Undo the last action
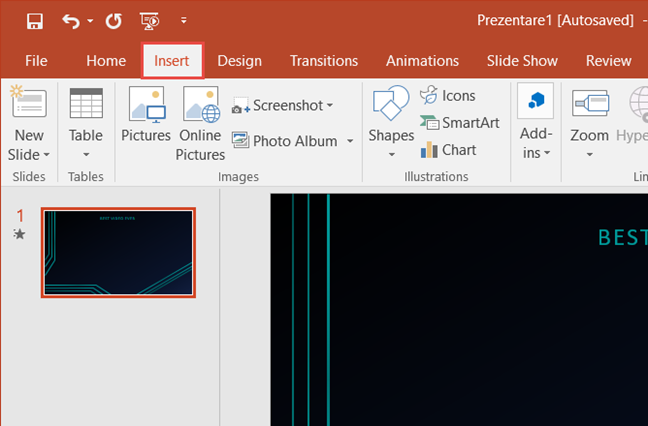648x426 pixels. [70, 21]
